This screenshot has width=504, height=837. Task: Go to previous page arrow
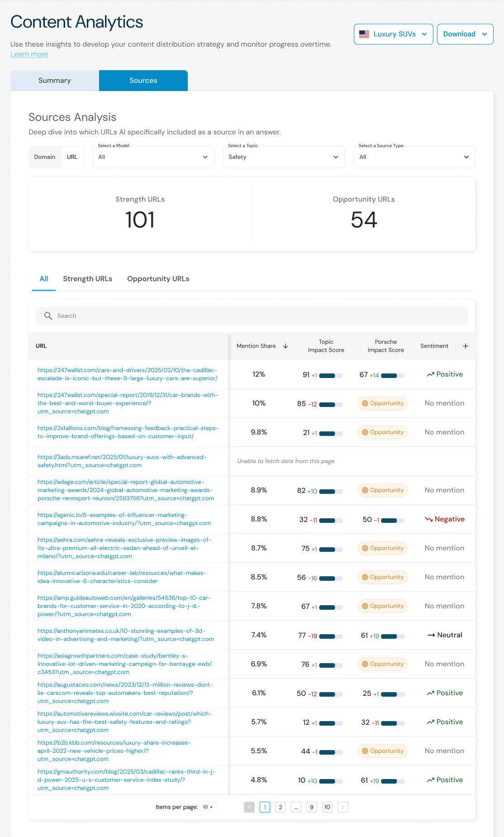coord(249,807)
